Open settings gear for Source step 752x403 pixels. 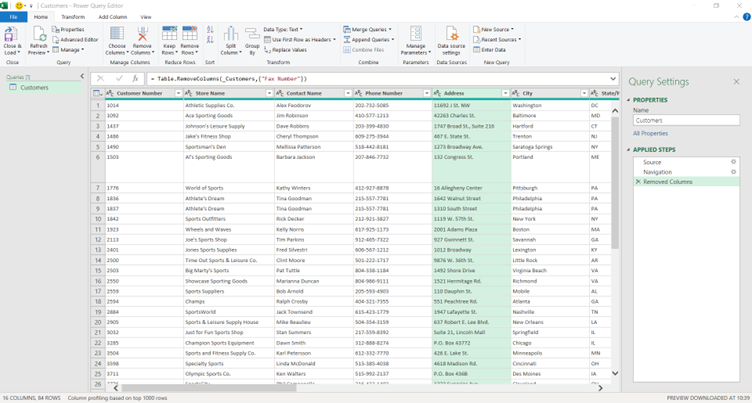(733, 162)
